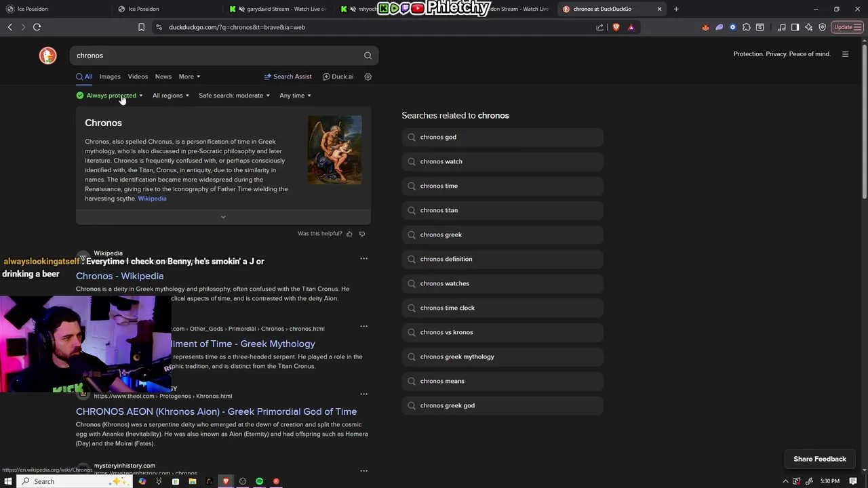Show hidden system tray icons
This screenshot has width=868, height=488.
point(787,481)
